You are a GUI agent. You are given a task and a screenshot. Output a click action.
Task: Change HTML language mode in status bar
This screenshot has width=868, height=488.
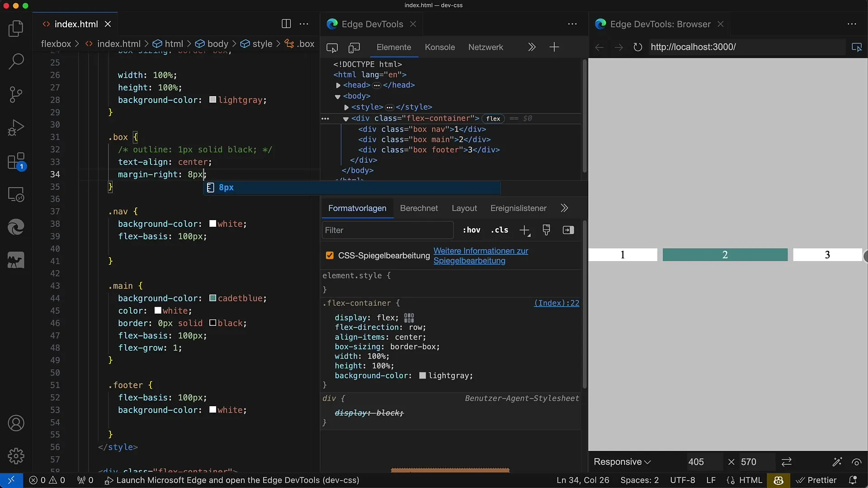tap(750, 480)
